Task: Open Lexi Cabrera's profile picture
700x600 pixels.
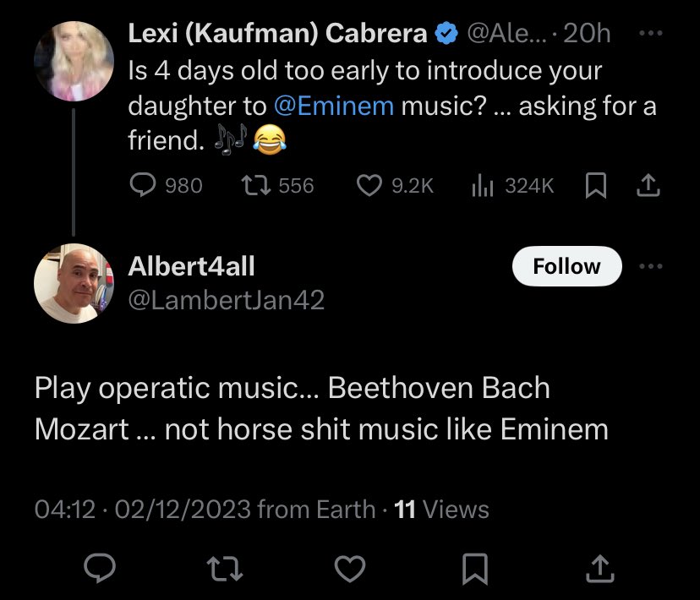Action: pyautogui.click(x=74, y=61)
